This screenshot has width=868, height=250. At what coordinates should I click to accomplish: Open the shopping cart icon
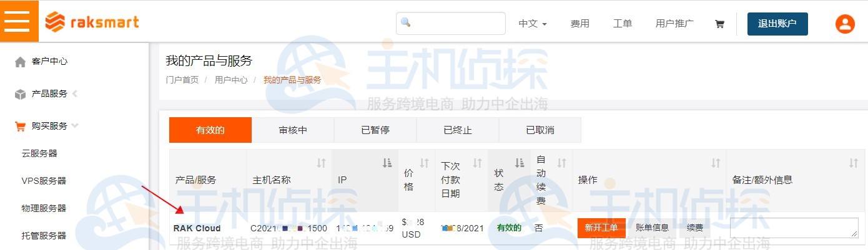point(719,24)
